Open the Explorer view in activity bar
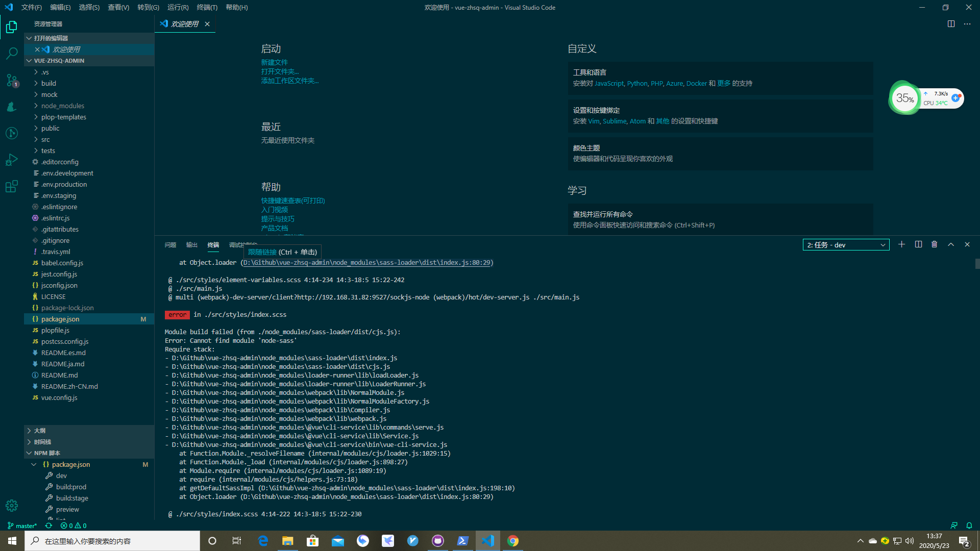The height and width of the screenshot is (551, 980). point(11,27)
